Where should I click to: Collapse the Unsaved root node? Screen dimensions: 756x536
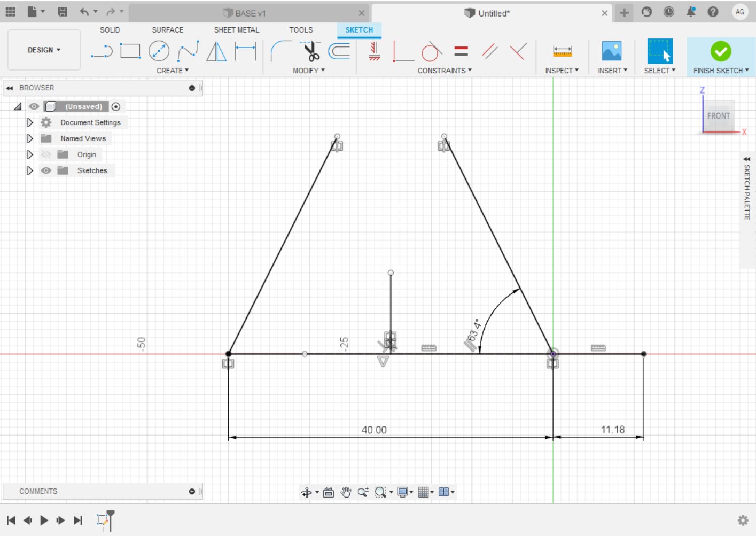pyautogui.click(x=18, y=106)
